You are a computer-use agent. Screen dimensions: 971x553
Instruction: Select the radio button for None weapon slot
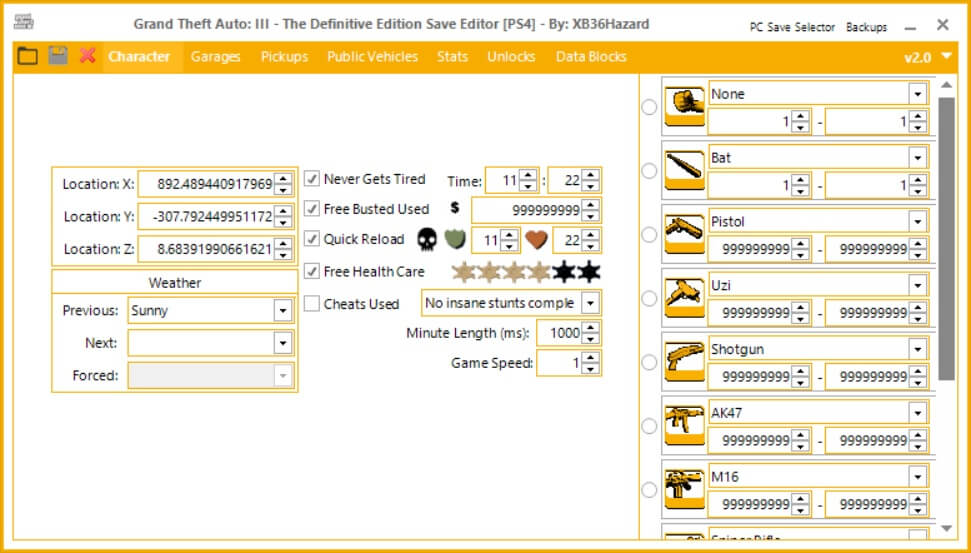pyautogui.click(x=649, y=107)
